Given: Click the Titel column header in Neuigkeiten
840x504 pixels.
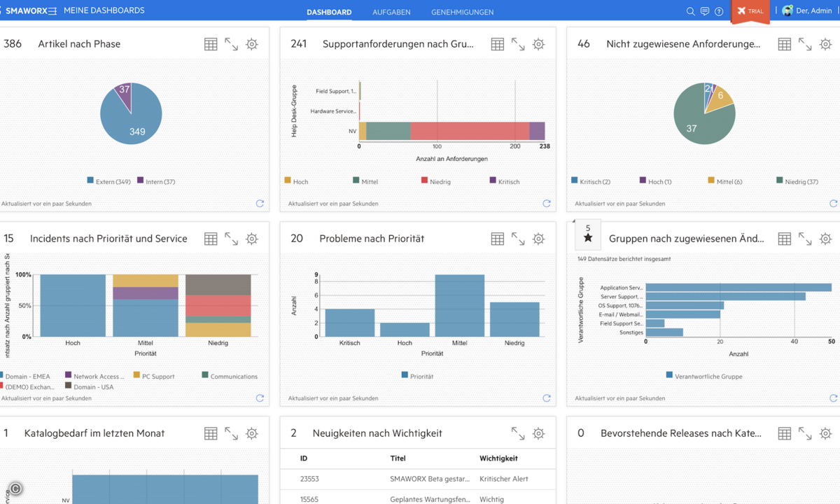Looking at the screenshot, I should click(x=398, y=458).
